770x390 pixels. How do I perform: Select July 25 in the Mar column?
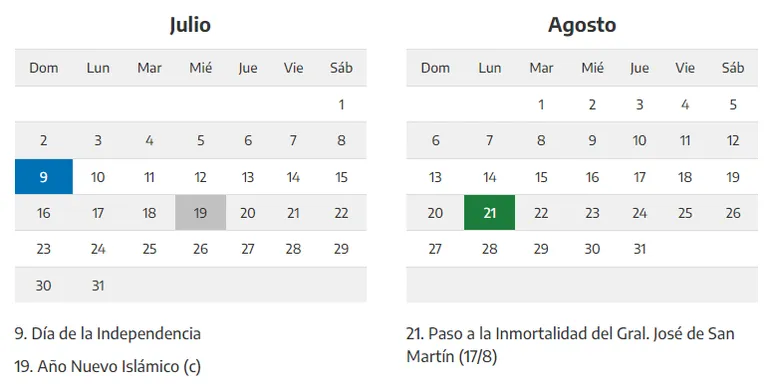coord(149,249)
